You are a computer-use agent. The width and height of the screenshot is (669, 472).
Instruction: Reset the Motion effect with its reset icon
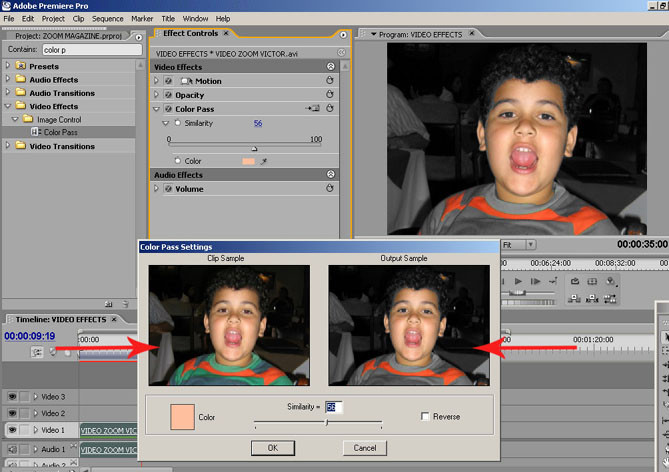[x=329, y=81]
